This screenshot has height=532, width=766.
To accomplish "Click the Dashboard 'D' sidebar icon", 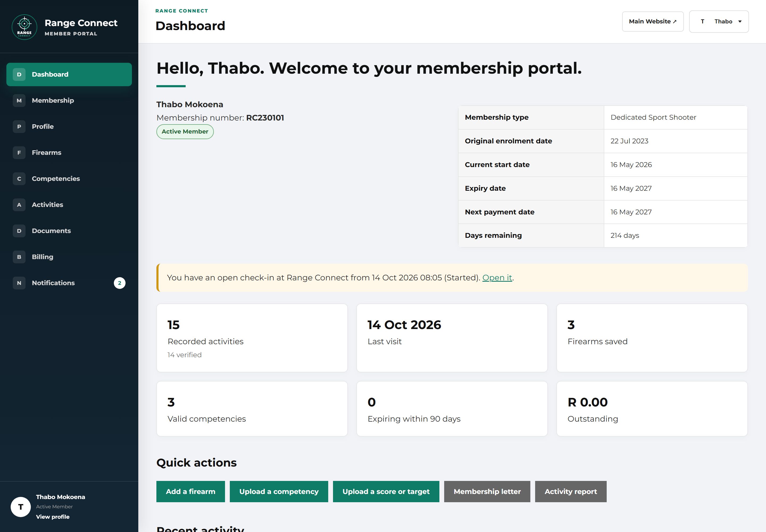I will tap(19, 74).
